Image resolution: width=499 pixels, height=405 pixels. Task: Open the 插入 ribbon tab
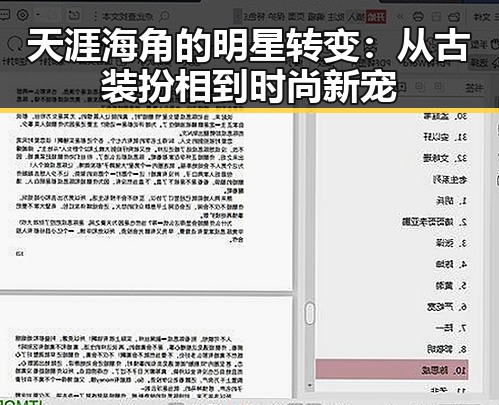pyautogui.click(x=356, y=17)
